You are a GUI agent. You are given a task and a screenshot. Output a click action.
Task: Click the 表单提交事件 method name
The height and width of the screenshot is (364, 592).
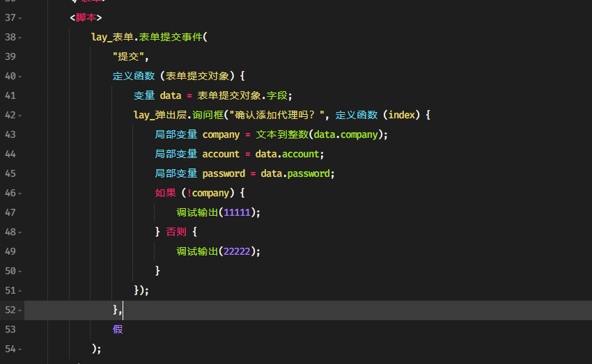pos(171,37)
